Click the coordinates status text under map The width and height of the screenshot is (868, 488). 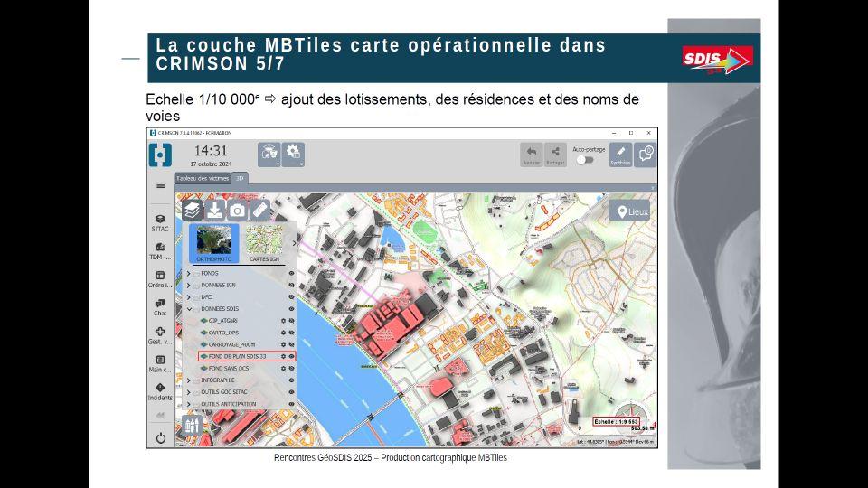click(615, 442)
